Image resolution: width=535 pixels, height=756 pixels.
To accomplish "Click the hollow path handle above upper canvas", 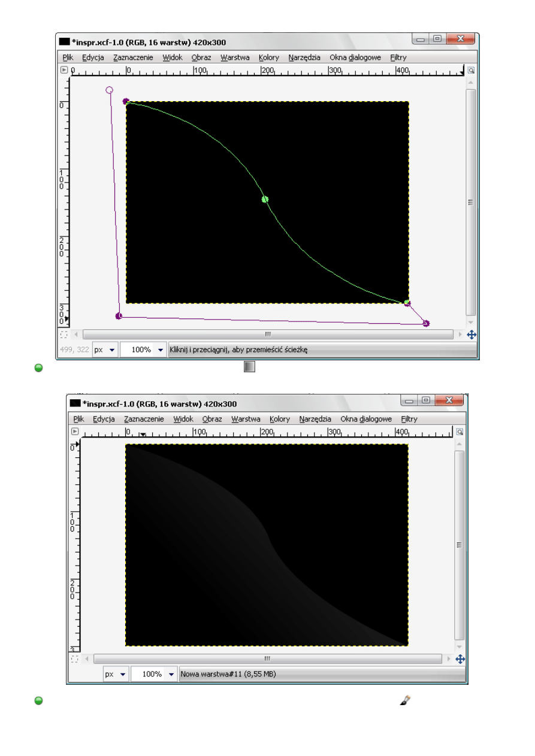I will [x=109, y=90].
